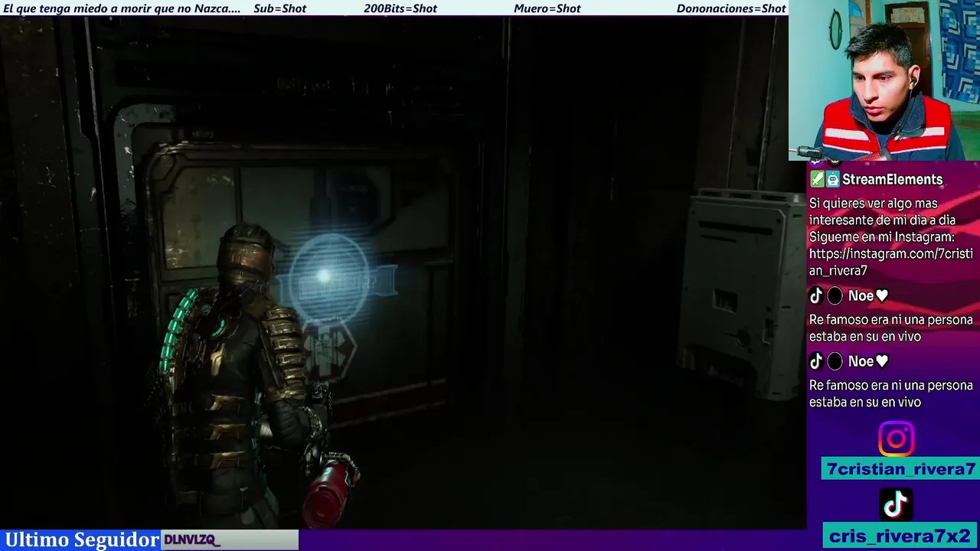
Task: Click the cris_rivera7x2 TikTok handle label
Action: coord(900,536)
